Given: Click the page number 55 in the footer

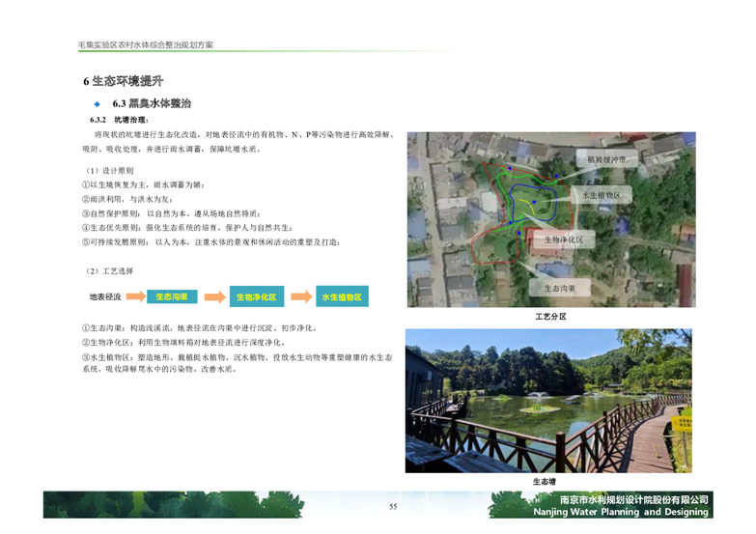Looking at the screenshot, I should click(x=393, y=507).
